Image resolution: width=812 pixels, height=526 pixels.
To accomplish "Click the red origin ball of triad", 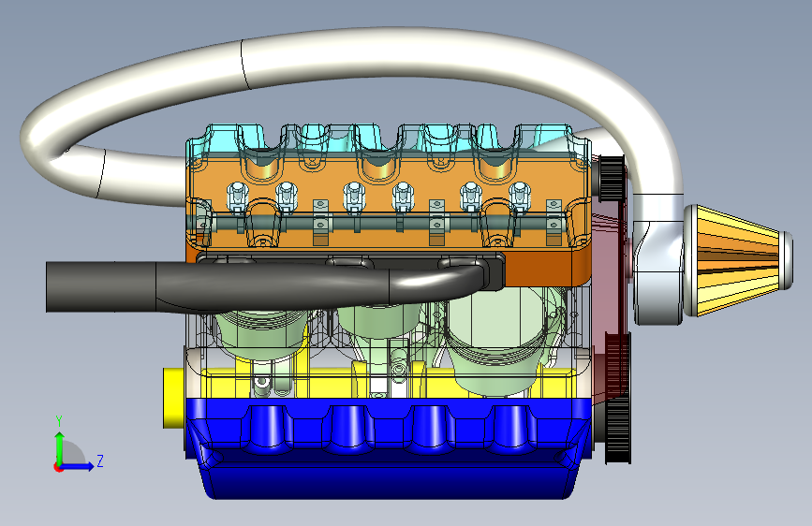I will coord(58,467).
